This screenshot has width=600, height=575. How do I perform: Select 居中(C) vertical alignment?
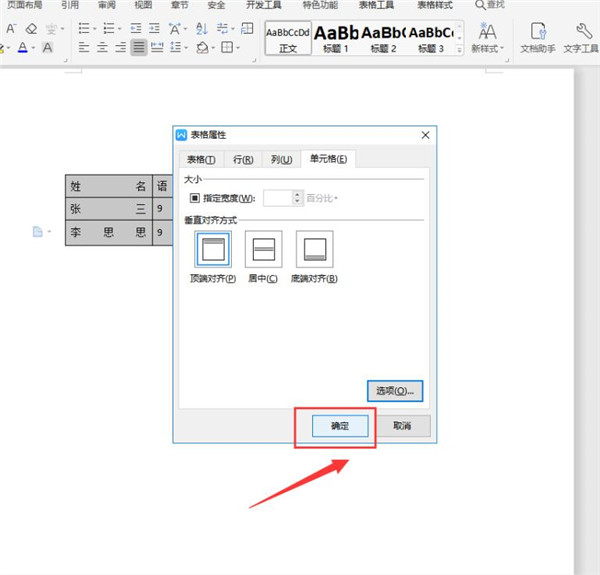click(264, 249)
